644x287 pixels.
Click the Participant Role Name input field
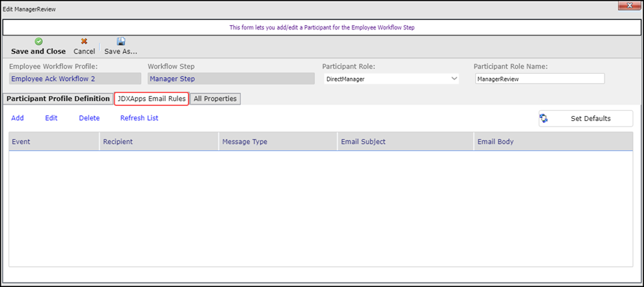click(x=540, y=79)
